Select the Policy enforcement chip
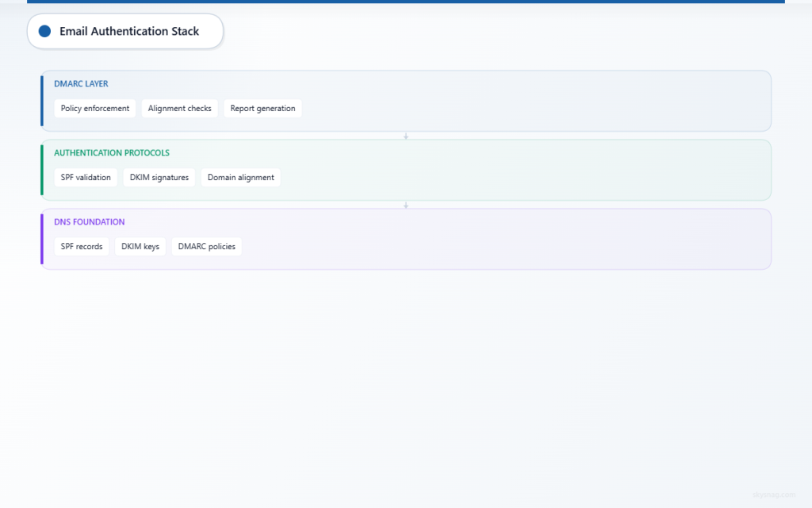812x508 pixels. 94,108
